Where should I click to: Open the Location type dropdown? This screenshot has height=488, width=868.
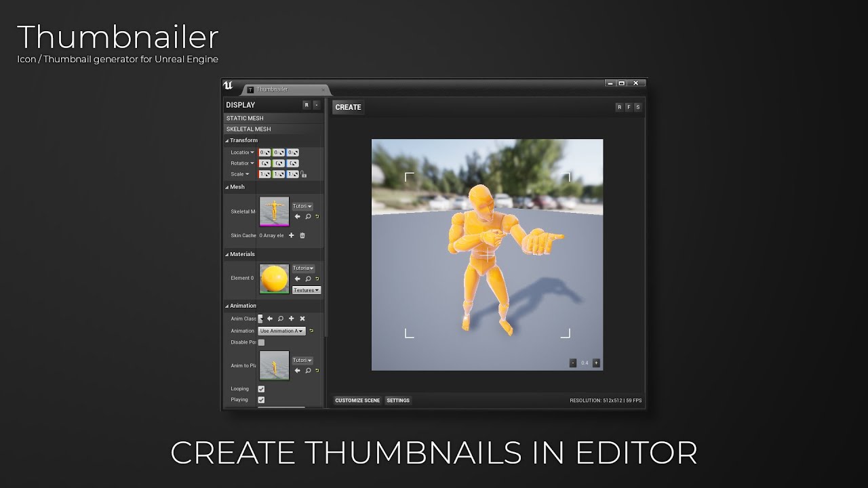[x=252, y=152]
